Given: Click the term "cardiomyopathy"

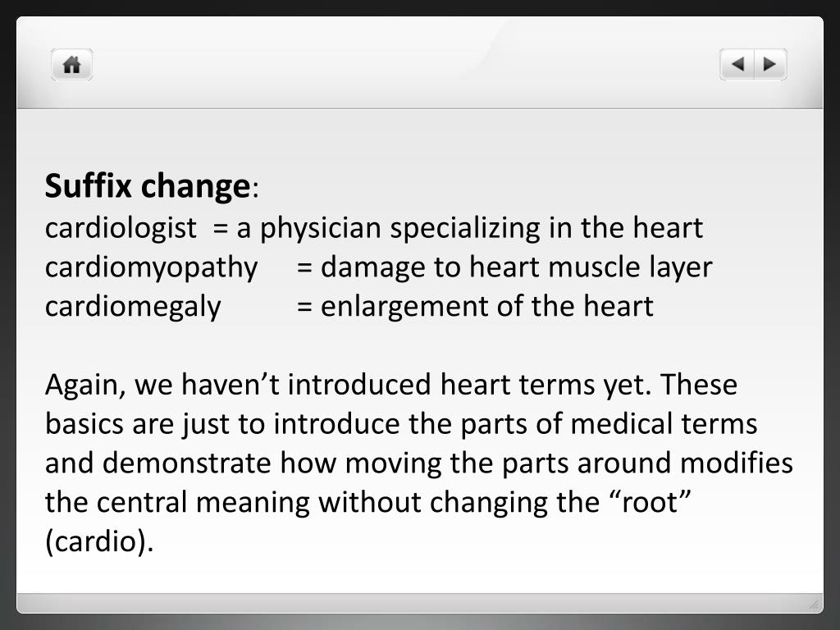Looking at the screenshot, I should tap(151, 267).
